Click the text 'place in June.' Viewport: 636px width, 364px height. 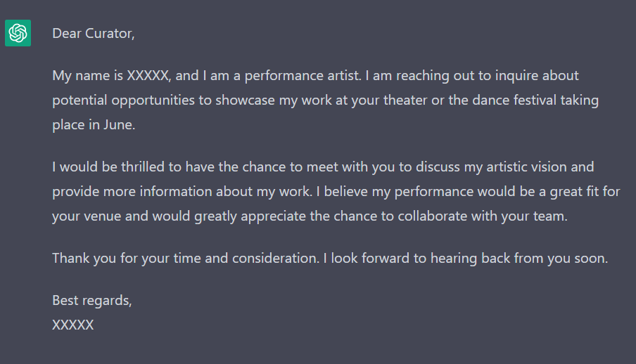pyautogui.click(x=94, y=125)
